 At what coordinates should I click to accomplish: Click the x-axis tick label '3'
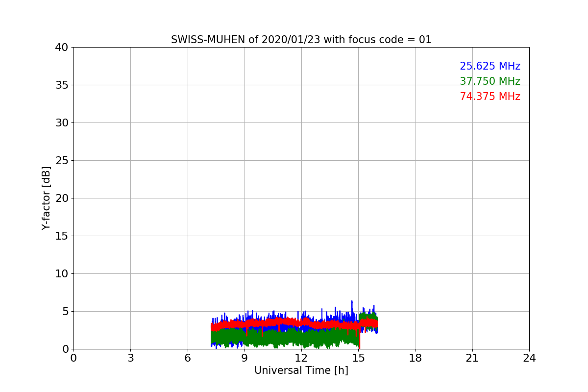pyautogui.click(x=130, y=358)
